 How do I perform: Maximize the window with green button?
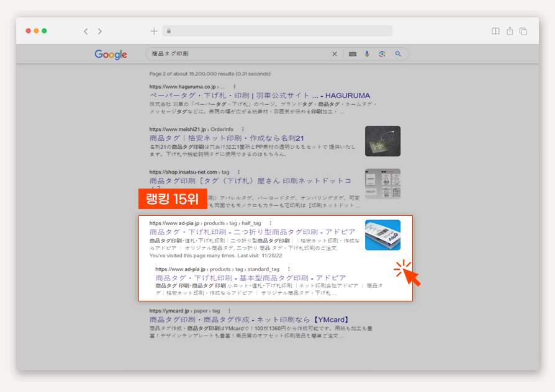click(44, 31)
